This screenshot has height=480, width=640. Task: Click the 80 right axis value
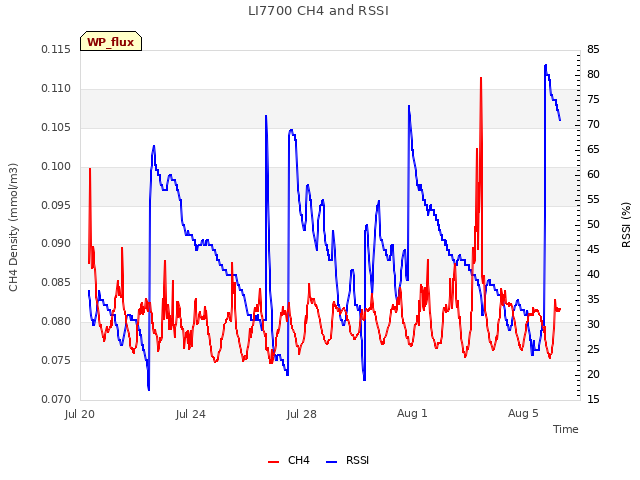(593, 74)
